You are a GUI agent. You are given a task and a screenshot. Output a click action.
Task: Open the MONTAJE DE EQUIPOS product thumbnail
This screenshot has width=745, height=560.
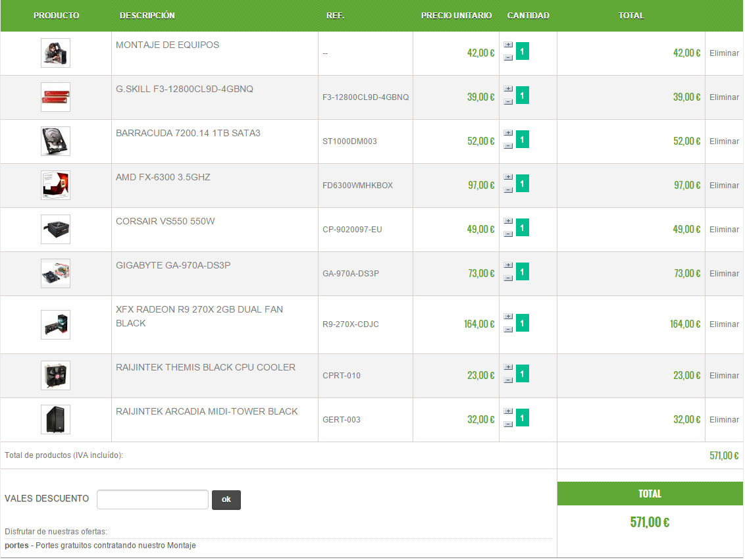coord(55,53)
